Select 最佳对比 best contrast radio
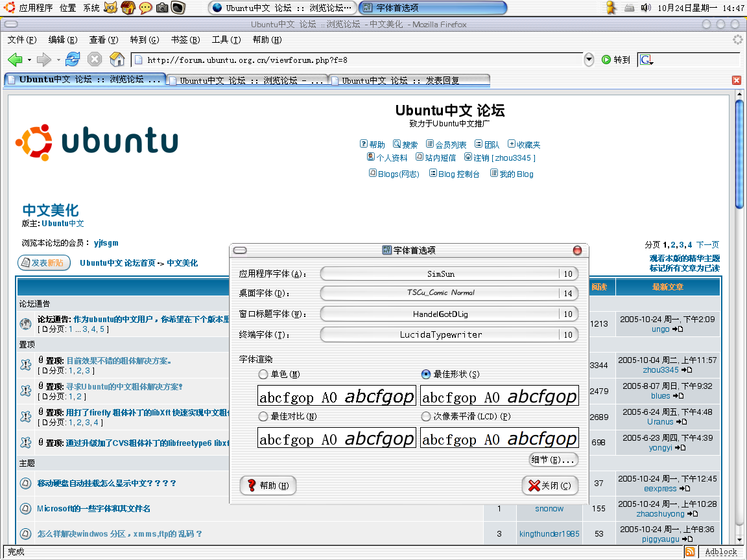The image size is (747, 560). pyautogui.click(x=263, y=417)
